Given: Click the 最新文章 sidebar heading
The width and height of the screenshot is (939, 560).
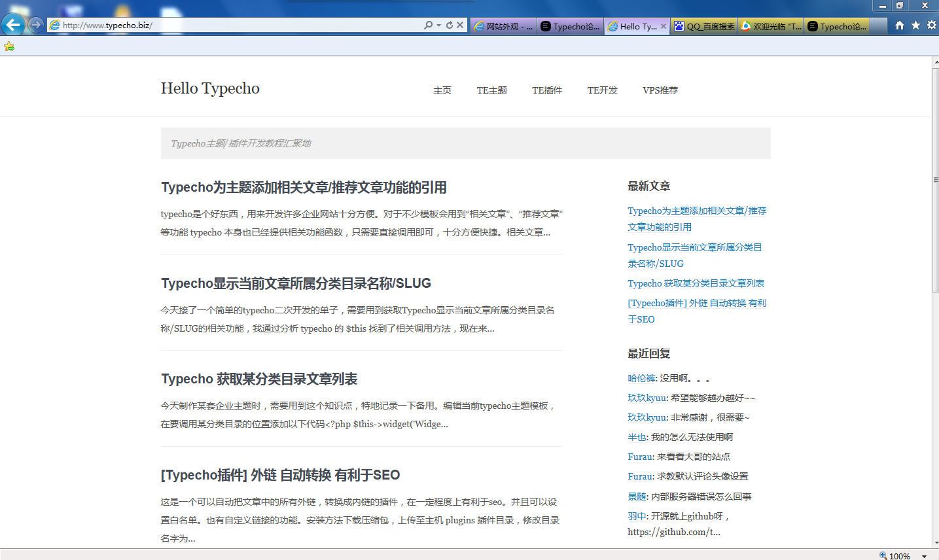Looking at the screenshot, I should 649,186.
